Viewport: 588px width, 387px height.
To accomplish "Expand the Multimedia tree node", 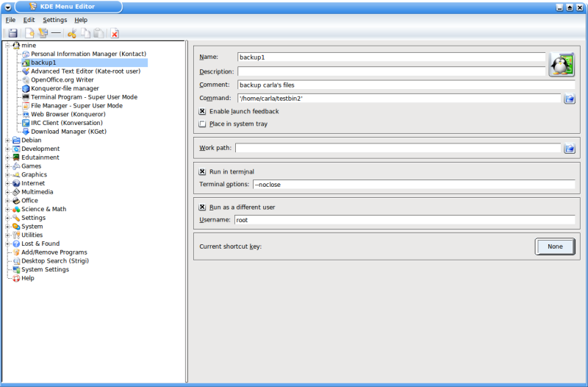I will pyautogui.click(x=7, y=192).
